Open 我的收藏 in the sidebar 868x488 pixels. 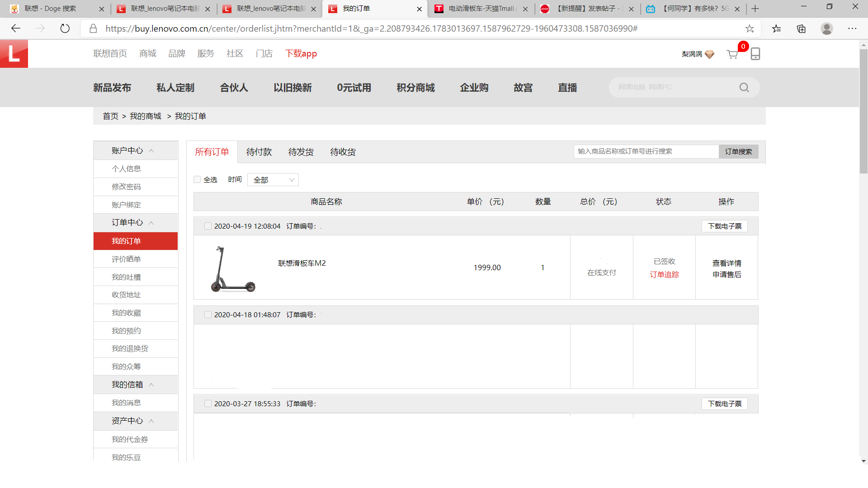pos(127,313)
